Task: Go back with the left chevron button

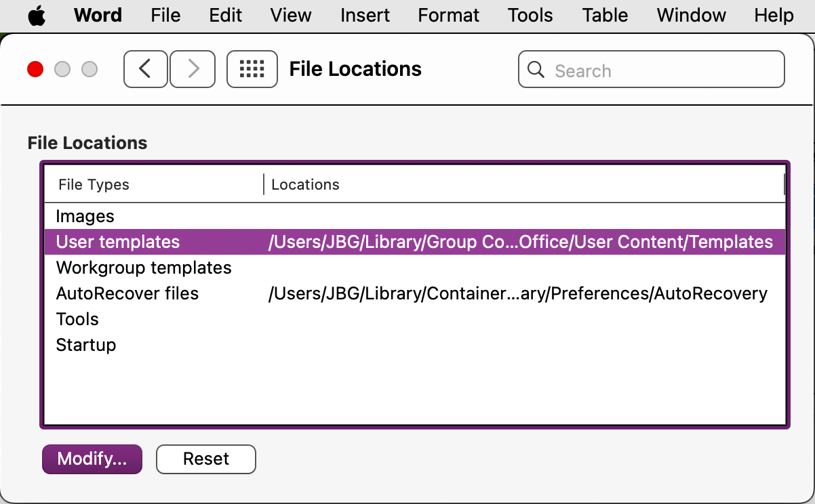Action: [x=146, y=69]
